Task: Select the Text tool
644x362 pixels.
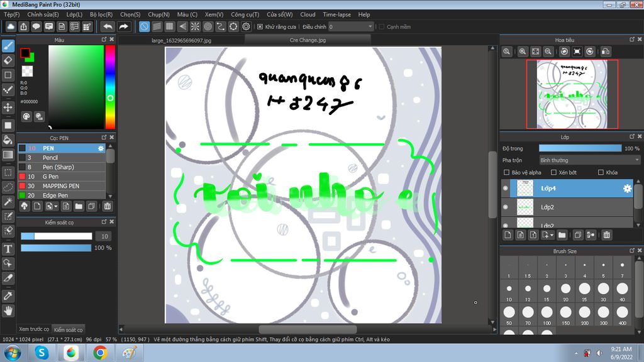Action: coord(8,249)
